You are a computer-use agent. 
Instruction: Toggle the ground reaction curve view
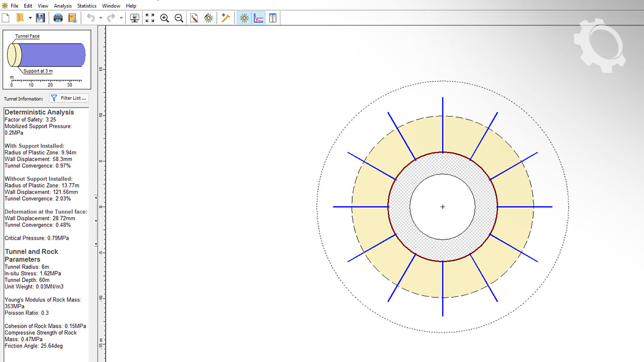point(259,18)
